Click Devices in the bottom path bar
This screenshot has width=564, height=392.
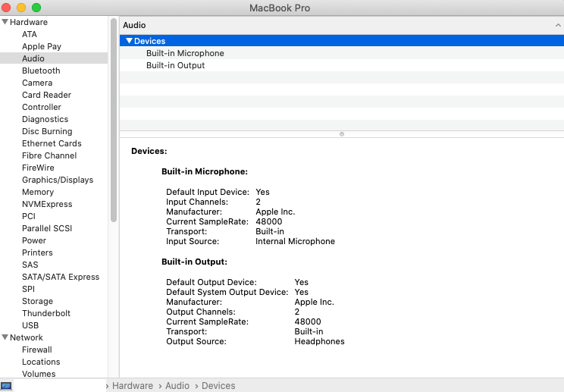218,385
